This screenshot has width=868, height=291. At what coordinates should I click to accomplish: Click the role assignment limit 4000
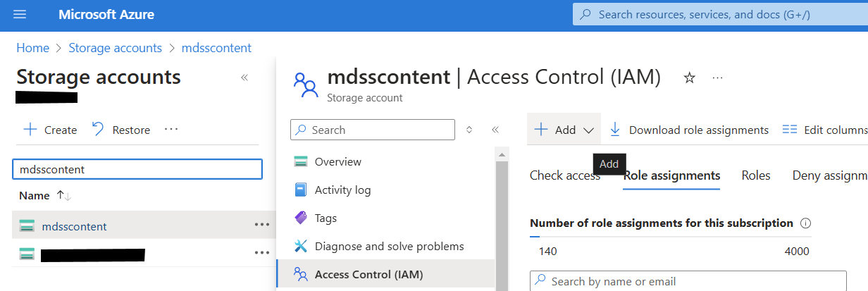pyautogui.click(x=797, y=252)
